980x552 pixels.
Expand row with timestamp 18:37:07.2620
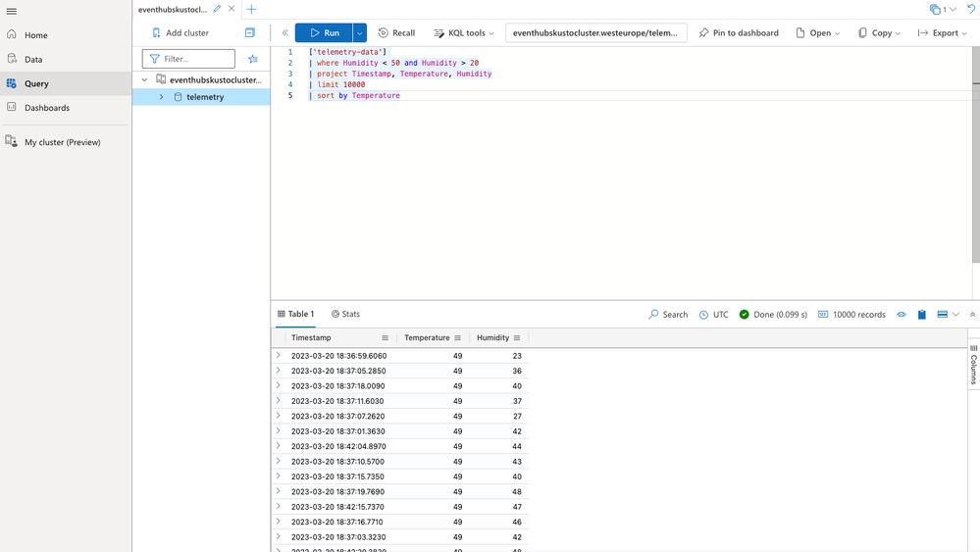279,416
